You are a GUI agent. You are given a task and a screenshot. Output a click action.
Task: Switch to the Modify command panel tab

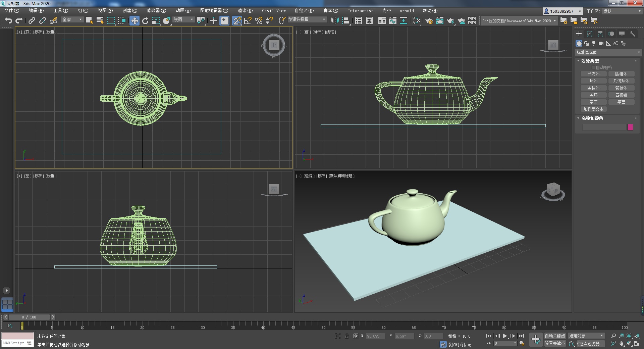[x=590, y=34]
